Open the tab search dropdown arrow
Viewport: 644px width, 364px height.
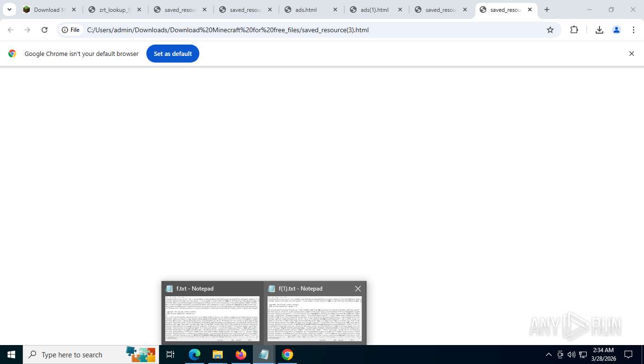tap(9, 9)
